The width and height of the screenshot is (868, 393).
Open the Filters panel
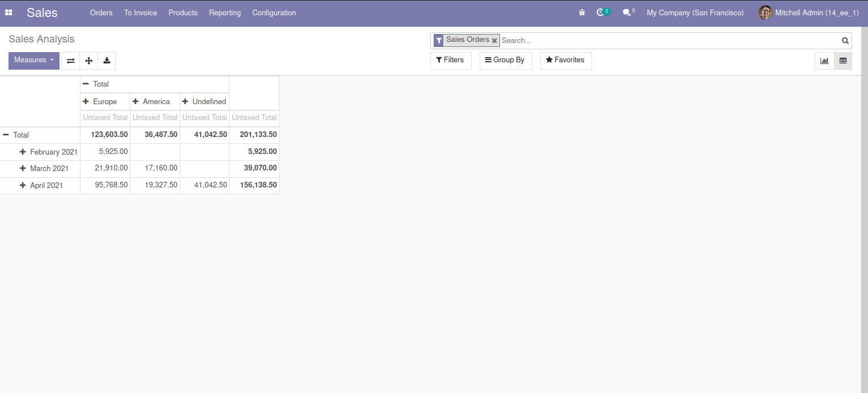pyautogui.click(x=451, y=60)
